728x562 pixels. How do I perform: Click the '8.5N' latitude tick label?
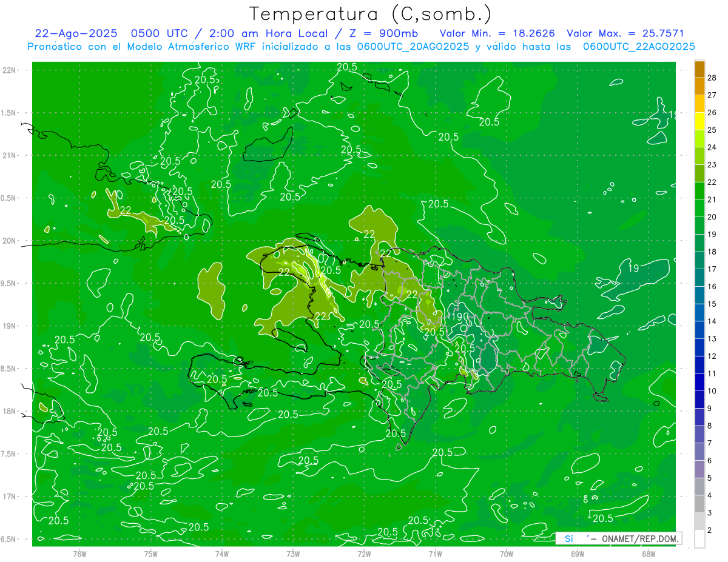click(x=8, y=369)
